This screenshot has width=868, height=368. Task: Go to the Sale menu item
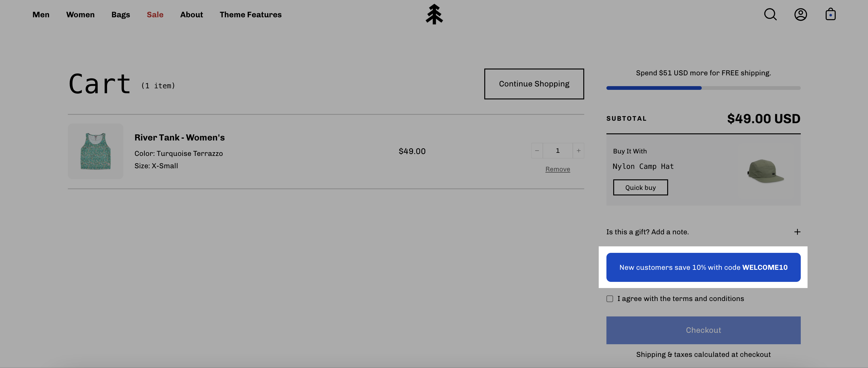coord(155,15)
